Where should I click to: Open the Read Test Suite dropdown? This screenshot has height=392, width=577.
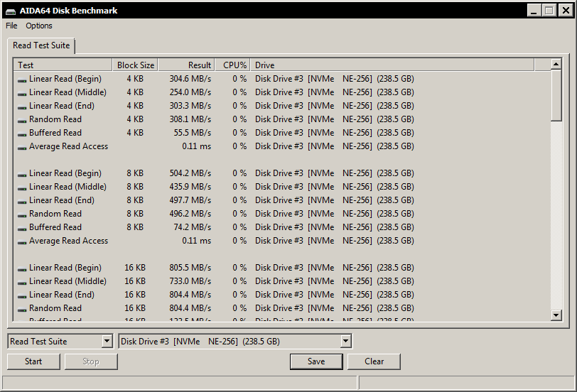tap(107, 342)
